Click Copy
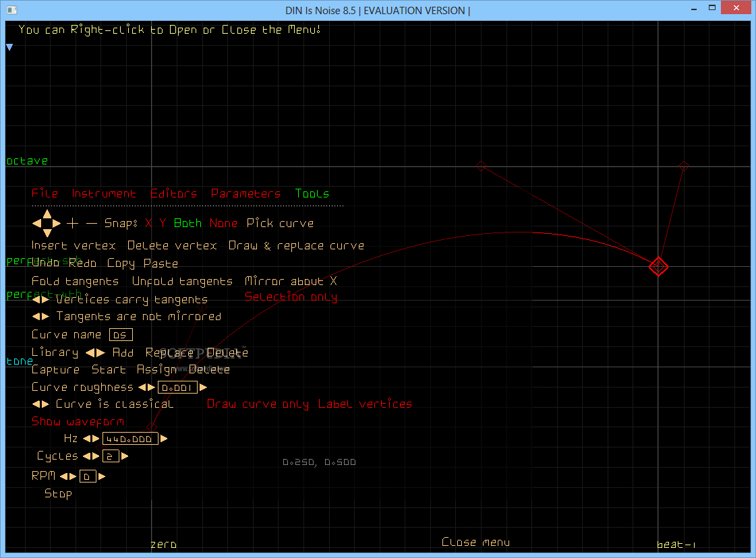Image resolution: width=756 pixels, height=558 pixels. pos(121,263)
